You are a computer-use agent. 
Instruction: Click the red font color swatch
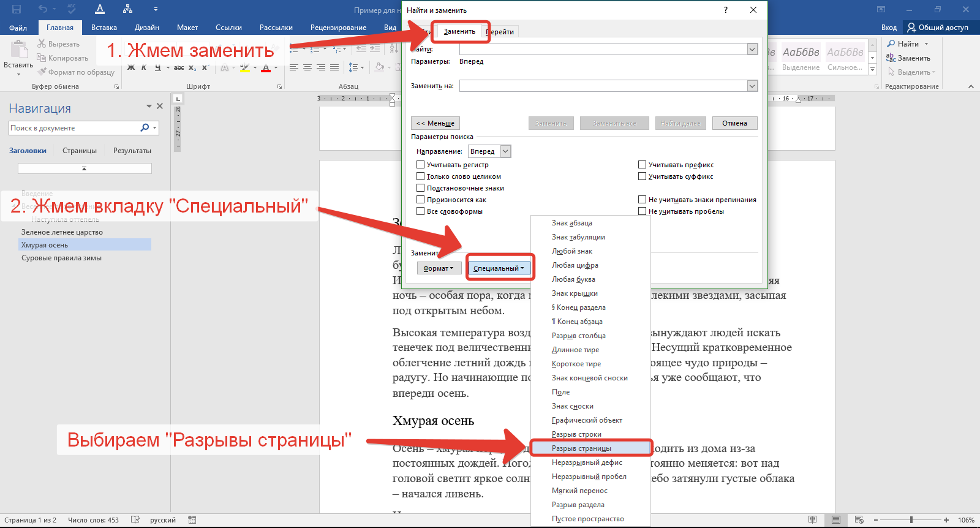coord(266,68)
